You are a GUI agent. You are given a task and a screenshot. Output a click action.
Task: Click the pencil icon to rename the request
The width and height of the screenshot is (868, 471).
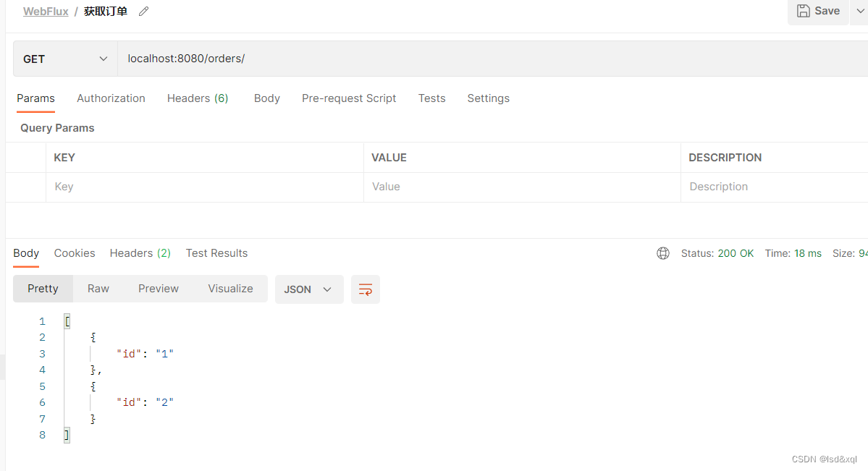click(x=143, y=11)
